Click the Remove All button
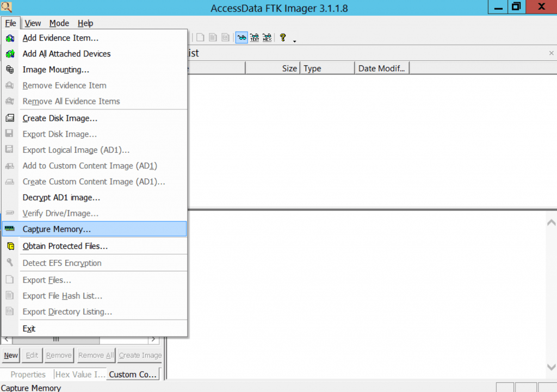The image size is (557, 392). point(96,356)
